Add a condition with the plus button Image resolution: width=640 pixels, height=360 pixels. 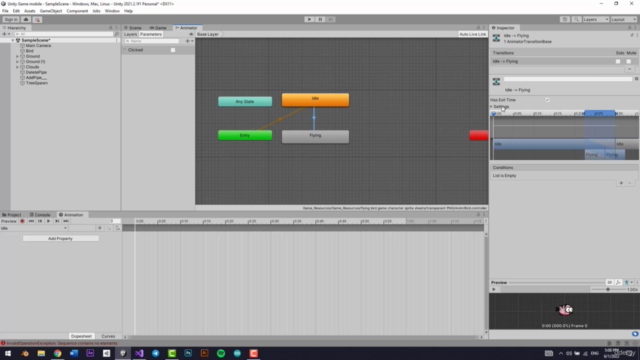click(x=621, y=183)
